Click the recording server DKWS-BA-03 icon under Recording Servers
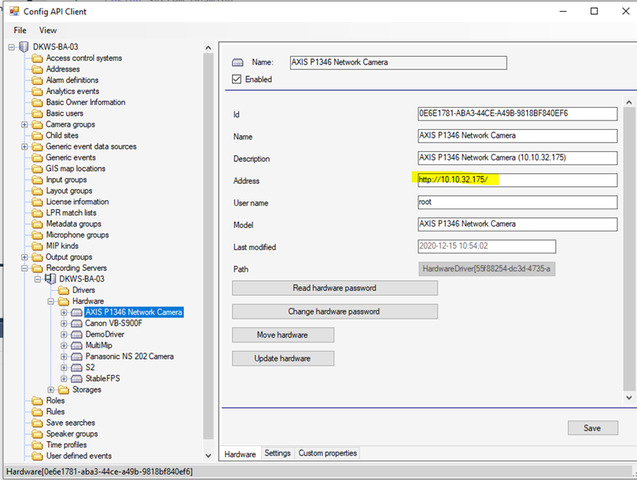 click(50, 279)
